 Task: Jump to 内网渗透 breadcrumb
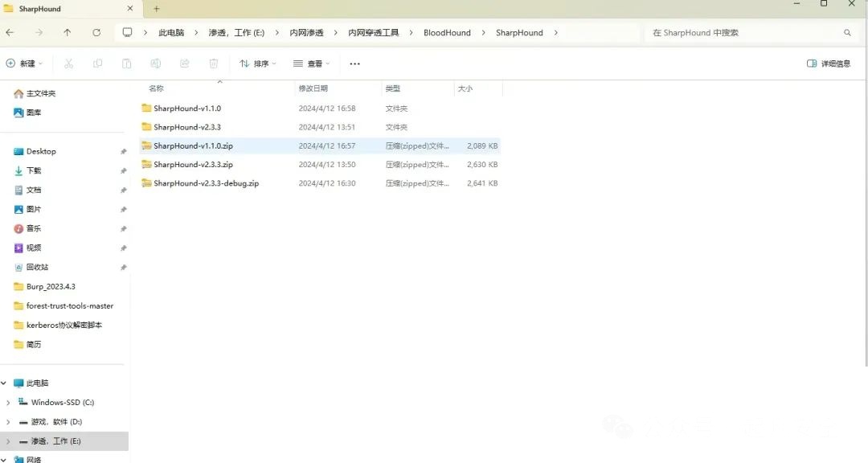tap(307, 33)
